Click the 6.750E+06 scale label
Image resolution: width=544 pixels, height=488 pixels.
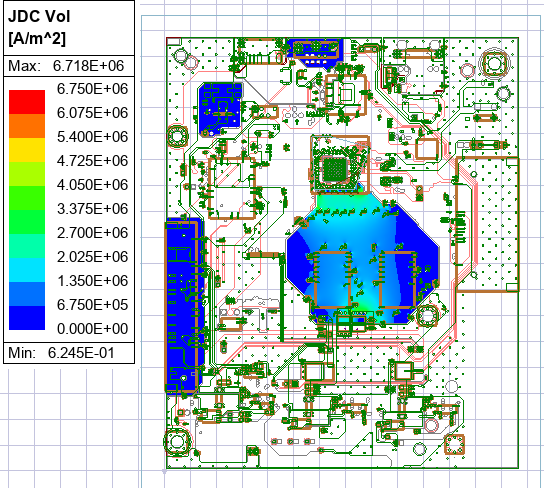point(92,89)
